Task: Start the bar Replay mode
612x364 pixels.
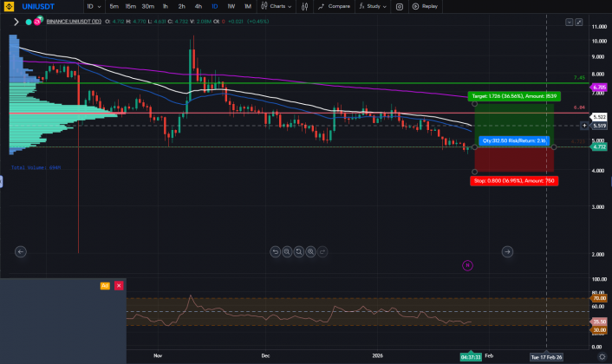Action: point(425,6)
